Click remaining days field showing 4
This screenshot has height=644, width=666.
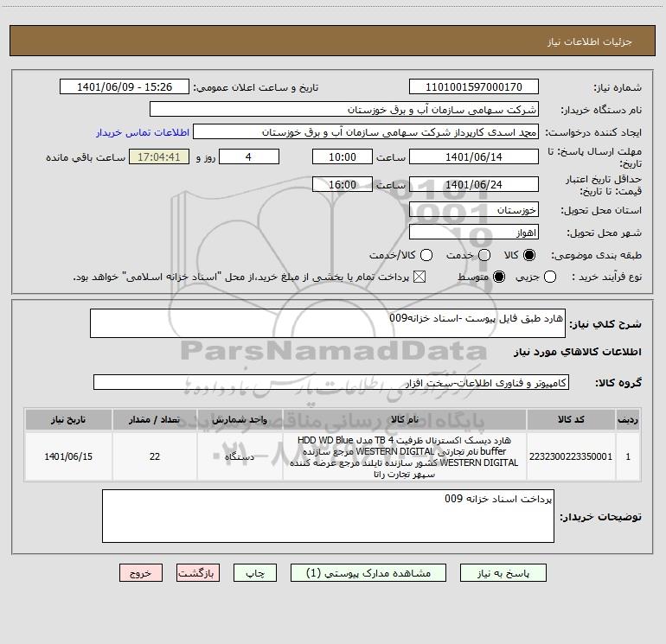[249, 157]
